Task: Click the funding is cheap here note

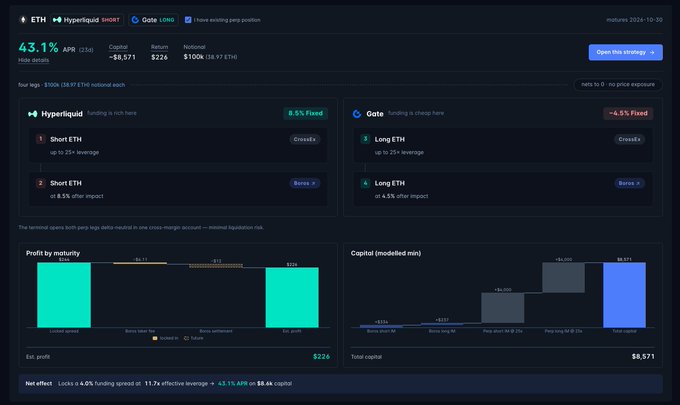Action: coord(416,113)
